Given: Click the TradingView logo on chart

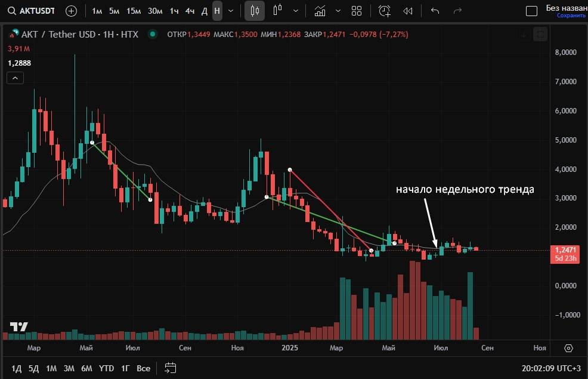Looking at the screenshot, I should click(18, 326).
